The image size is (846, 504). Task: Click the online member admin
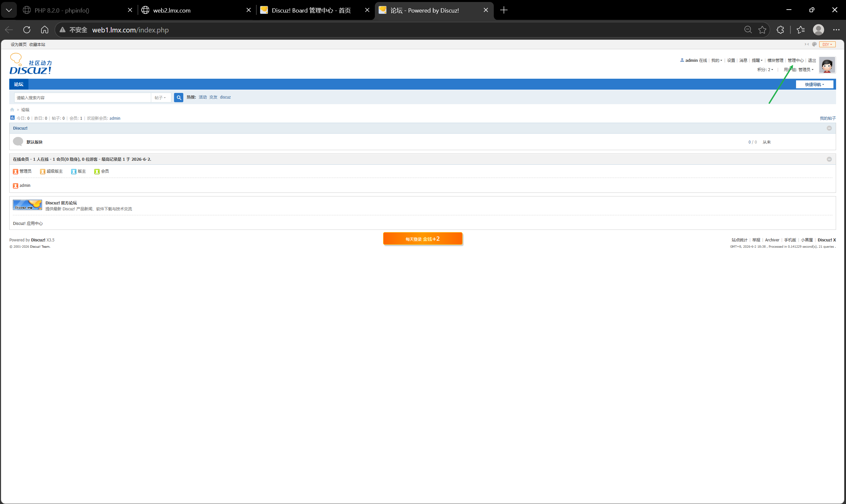[x=25, y=186]
